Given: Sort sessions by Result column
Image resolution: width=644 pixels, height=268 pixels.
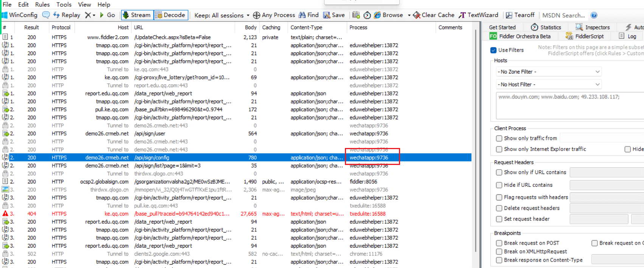Looking at the screenshot, I should click(x=32, y=27).
